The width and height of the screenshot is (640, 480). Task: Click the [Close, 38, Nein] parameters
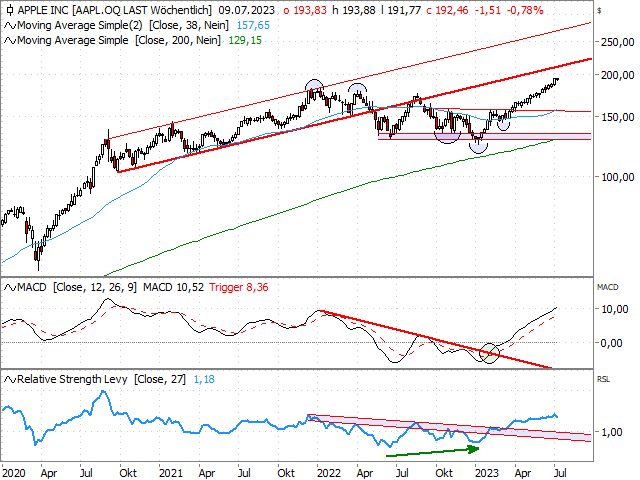[x=189, y=25]
